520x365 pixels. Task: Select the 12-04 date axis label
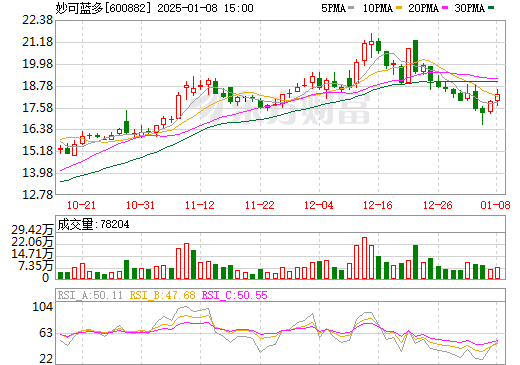point(319,205)
